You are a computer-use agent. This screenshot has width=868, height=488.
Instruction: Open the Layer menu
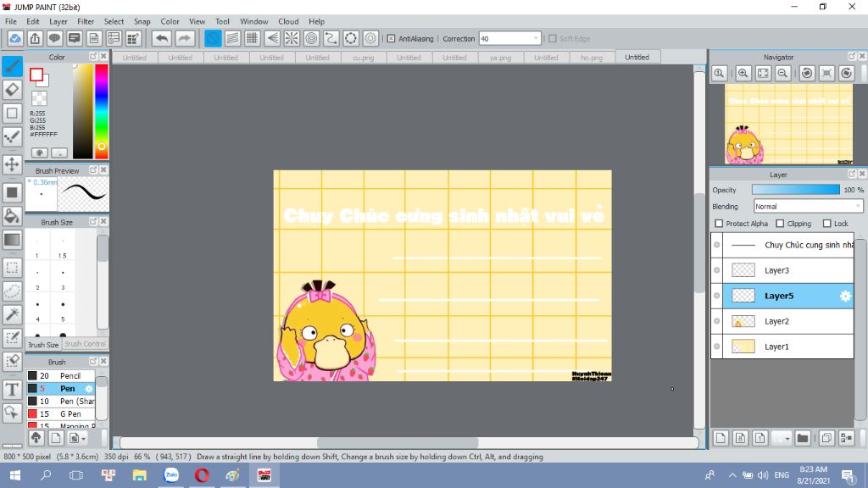tap(58, 21)
